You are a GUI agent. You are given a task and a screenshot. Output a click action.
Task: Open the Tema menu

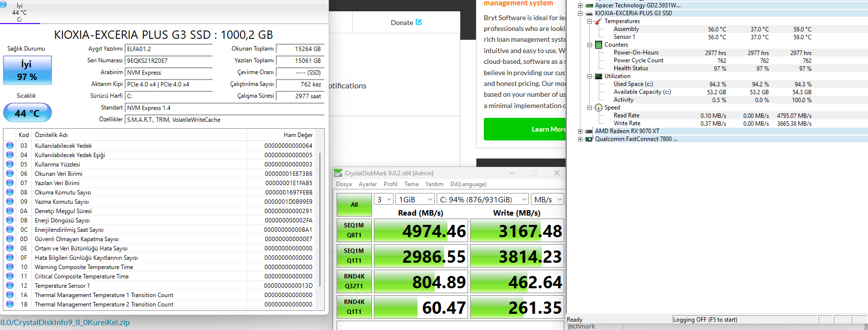click(x=411, y=184)
